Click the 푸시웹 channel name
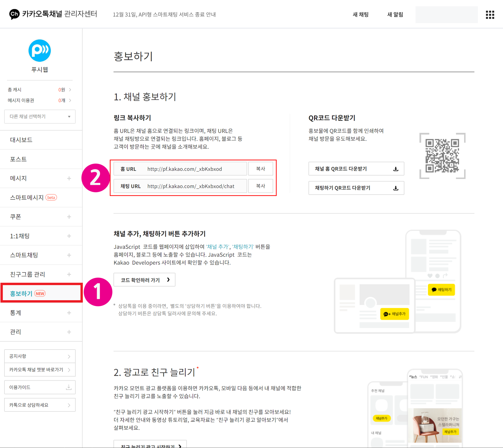 coord(40,69)
